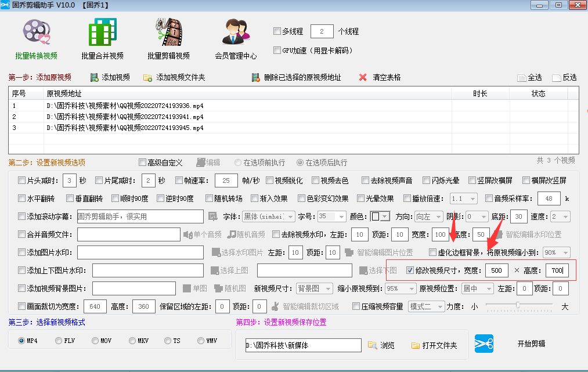The width and height of the screenshot is (588, 372).
Task: Tick 水平翻转 checkbox
Action: pos(21,198)
